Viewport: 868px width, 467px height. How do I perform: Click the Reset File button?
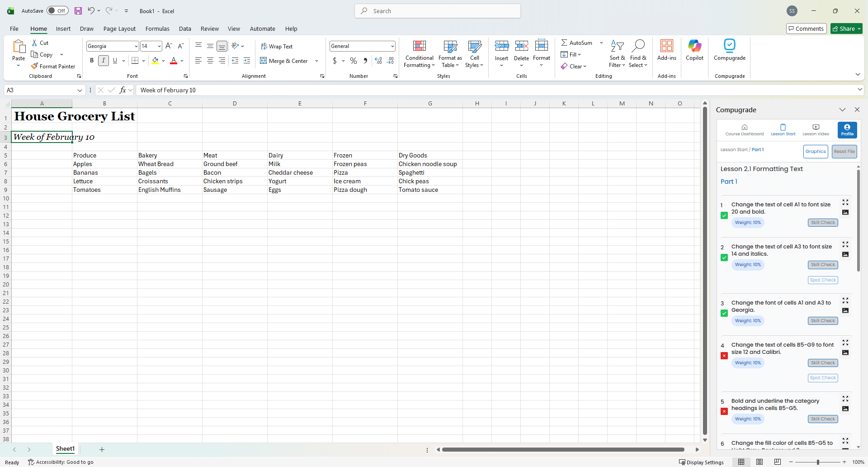pyautogui.click(x=844, y=151)
